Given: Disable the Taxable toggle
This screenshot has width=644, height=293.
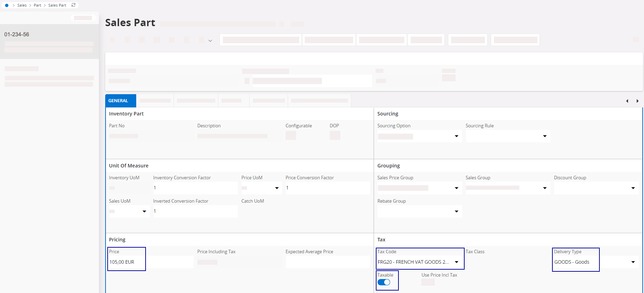Looking at the screenshot, I should (384, 283).
